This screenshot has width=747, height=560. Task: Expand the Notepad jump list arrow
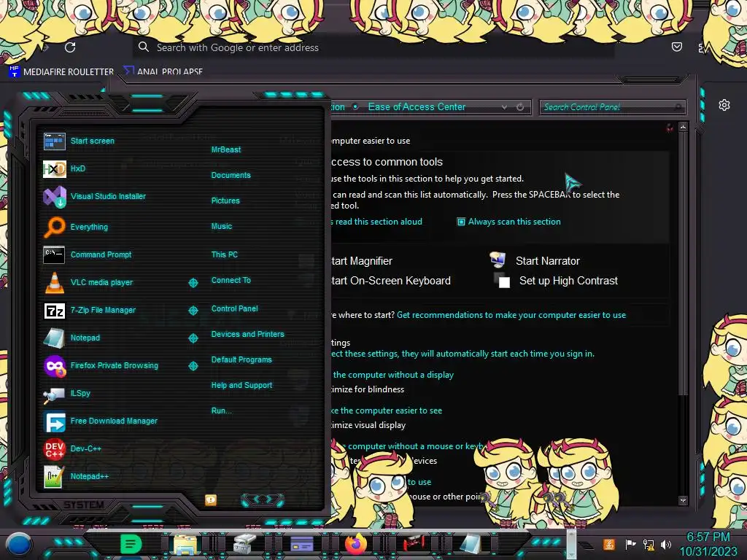click(193, 338)
